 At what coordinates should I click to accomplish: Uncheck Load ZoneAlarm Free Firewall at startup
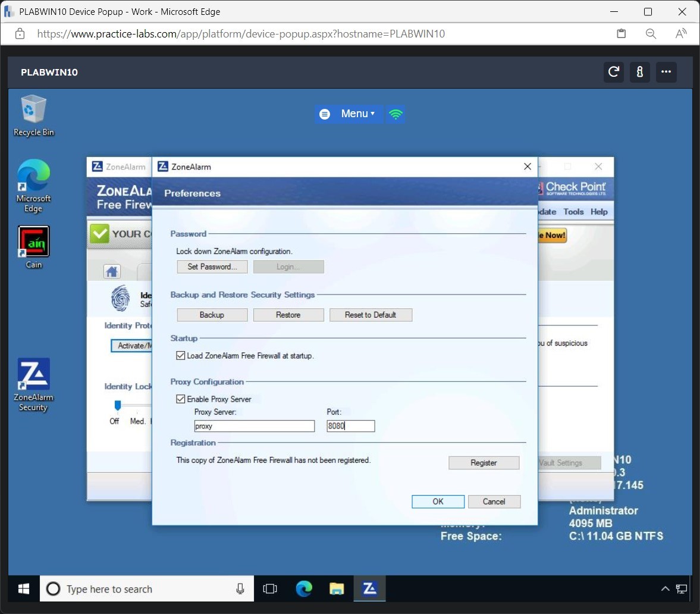point(180,355)
